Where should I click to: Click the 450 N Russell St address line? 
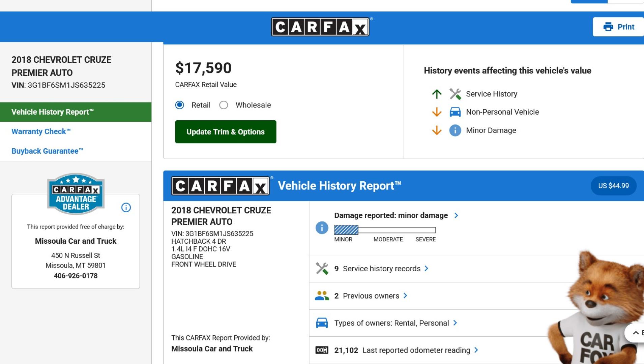(76, 255)
